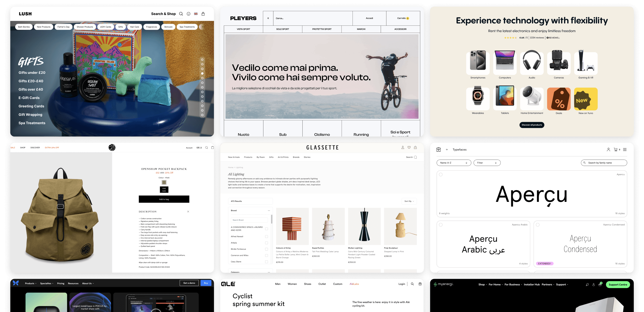Click the ALÉ search magnifier icon
644x312 pixels.
412,284
